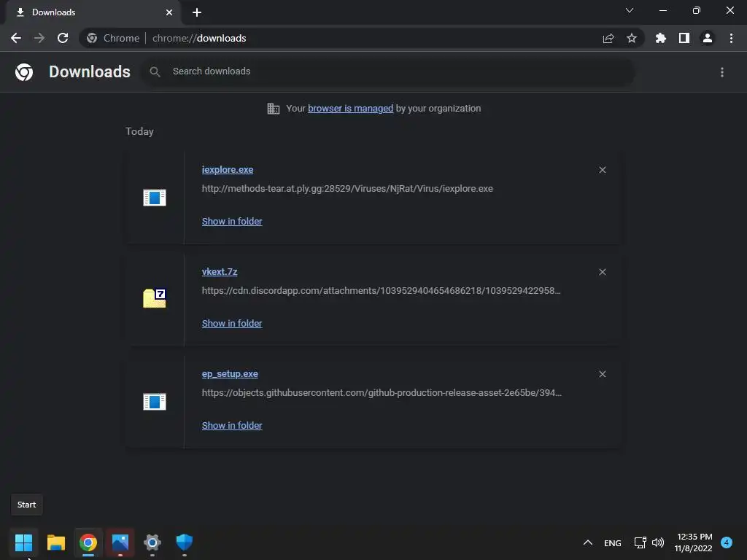Click the search magnifier icon

pos(155,72)
